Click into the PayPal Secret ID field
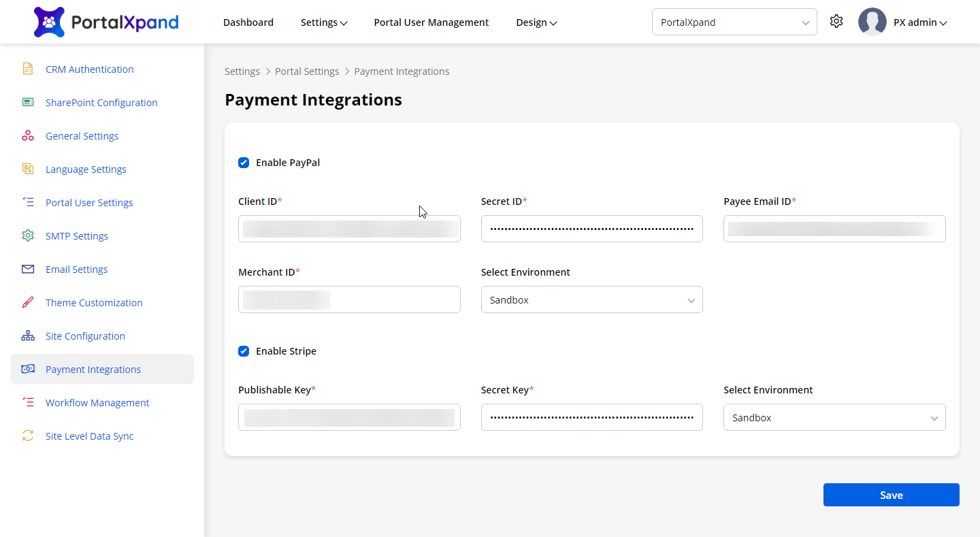Viewport: 980px width, 537px height. (x=591, y=229)
